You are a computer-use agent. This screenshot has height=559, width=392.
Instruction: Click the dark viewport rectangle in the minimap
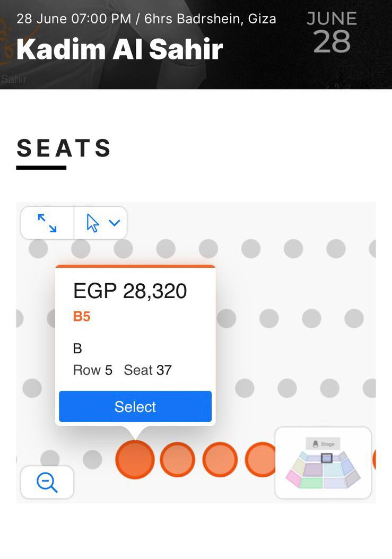pos(327,458)
